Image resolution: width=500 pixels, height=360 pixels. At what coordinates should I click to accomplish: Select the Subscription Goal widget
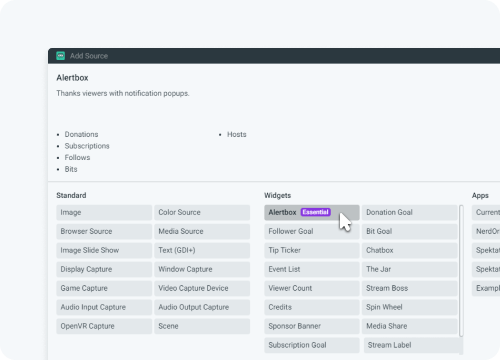(312, 345)
